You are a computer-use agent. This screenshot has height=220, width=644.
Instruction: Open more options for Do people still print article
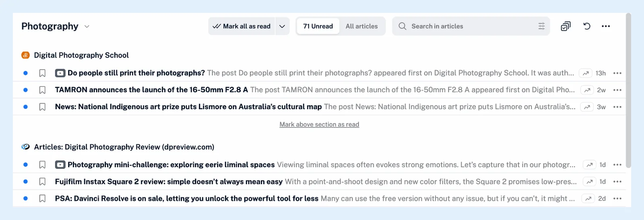[x=617, y=73]
